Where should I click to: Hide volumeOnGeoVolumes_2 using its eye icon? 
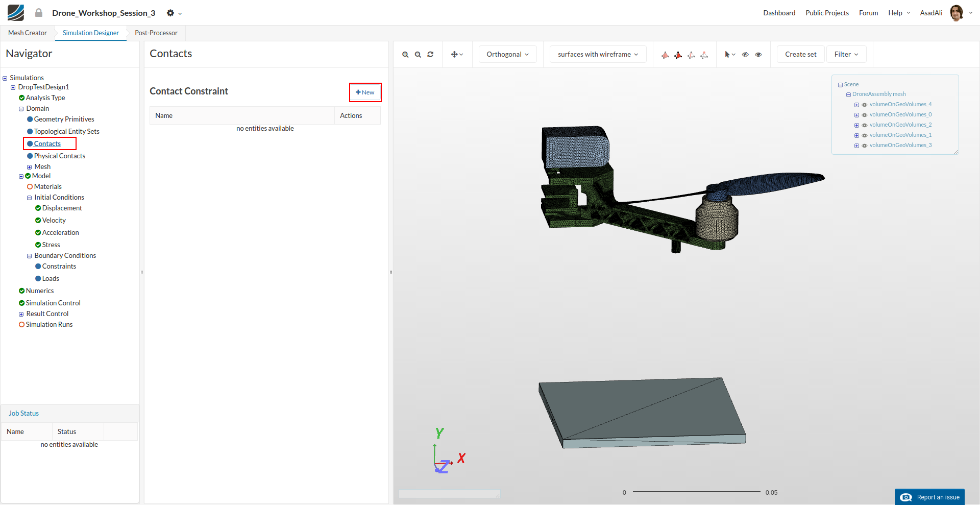865,125
